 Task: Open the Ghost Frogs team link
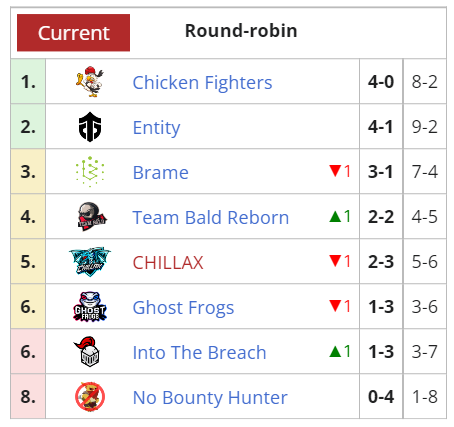[x=183, y=308]
